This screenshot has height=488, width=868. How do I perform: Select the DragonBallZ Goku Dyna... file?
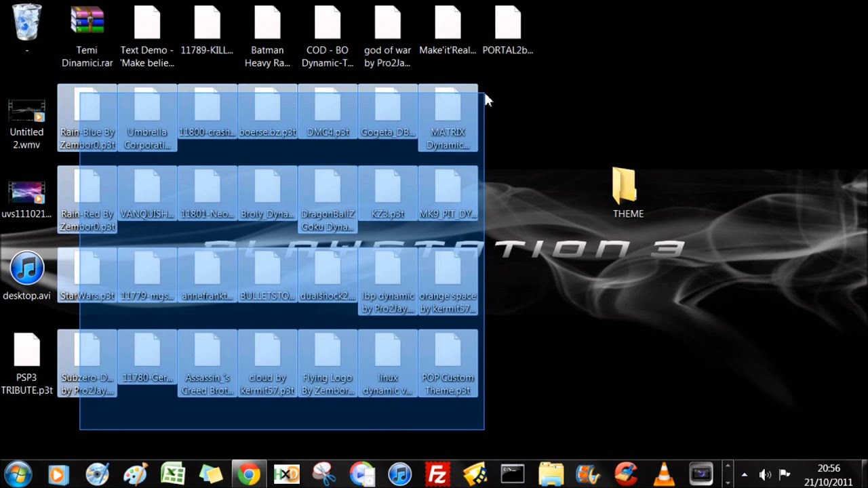[x=328, y=200]
